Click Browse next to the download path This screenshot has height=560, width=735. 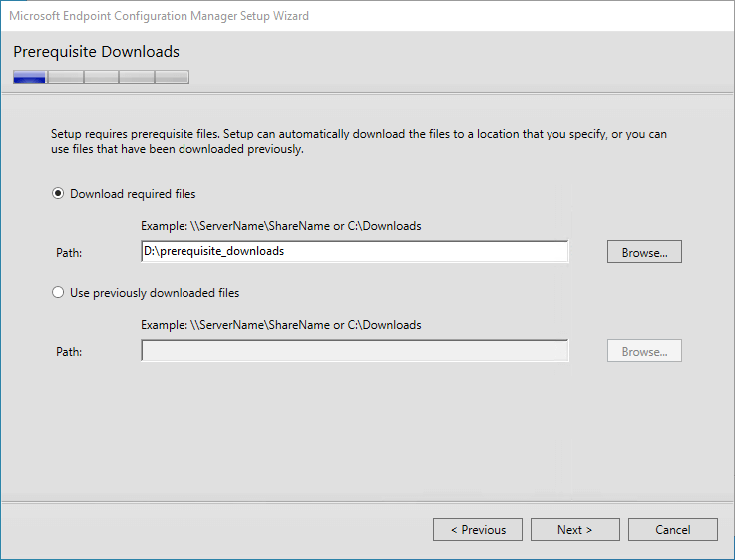(644, 252)
